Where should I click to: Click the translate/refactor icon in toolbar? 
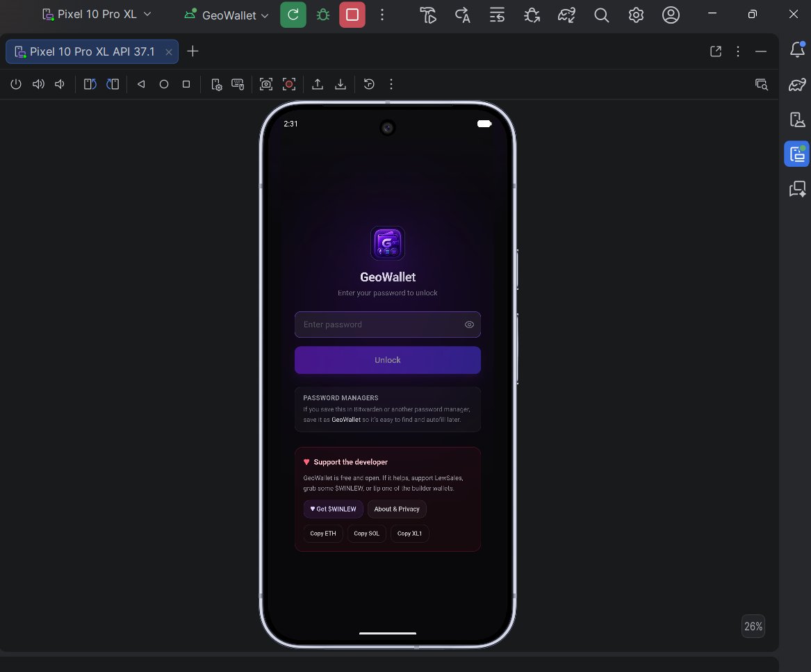click(x=462, y=15)
